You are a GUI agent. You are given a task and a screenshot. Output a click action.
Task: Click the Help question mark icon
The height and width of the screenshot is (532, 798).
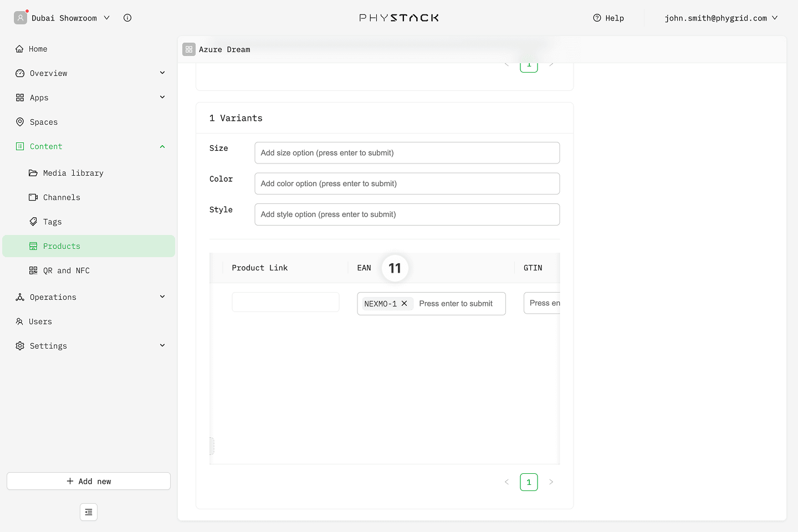coord(597,18)
